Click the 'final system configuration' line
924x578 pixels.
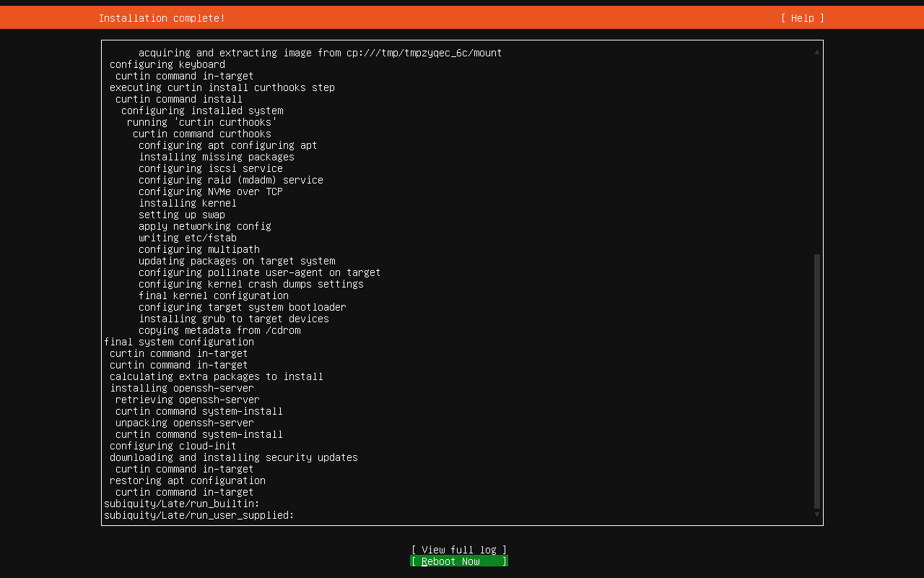pyautogui.click(x=179, y=342)
